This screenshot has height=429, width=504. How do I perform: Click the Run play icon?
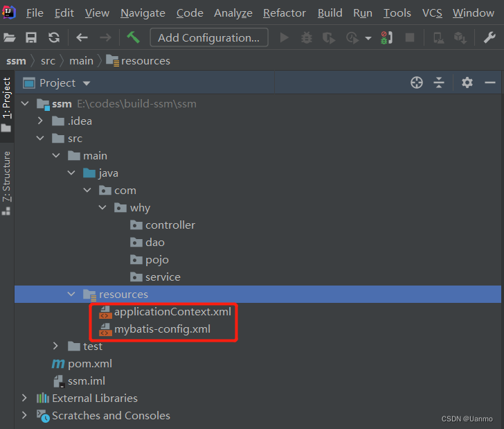pos(284,37)
